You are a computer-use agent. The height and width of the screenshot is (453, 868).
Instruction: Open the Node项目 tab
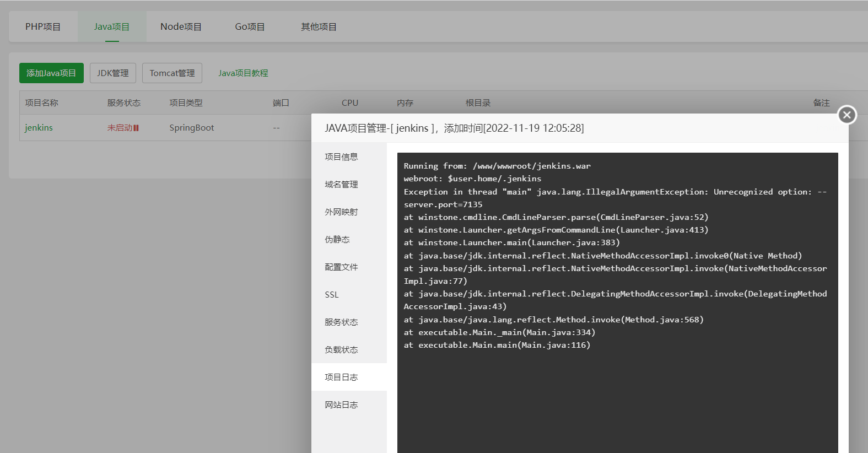pos(181,26)
